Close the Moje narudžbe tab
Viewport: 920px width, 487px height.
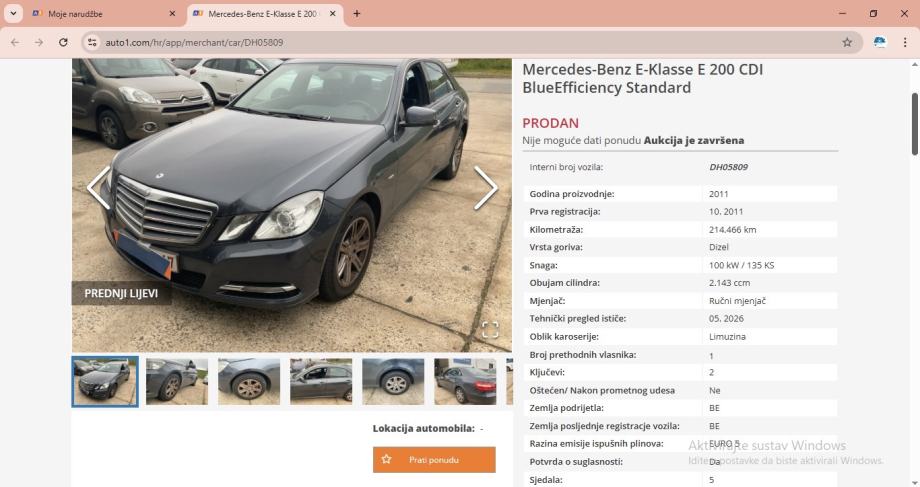(172, 13)
